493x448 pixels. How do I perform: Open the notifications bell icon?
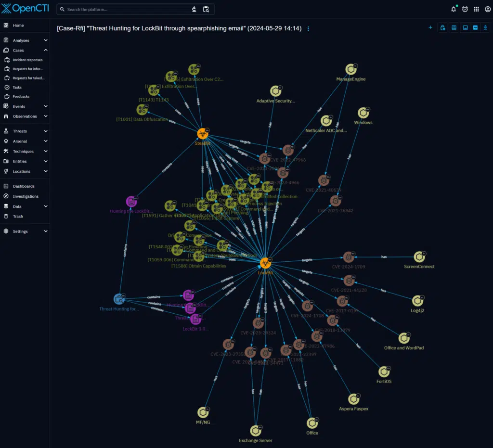point(453,9)
